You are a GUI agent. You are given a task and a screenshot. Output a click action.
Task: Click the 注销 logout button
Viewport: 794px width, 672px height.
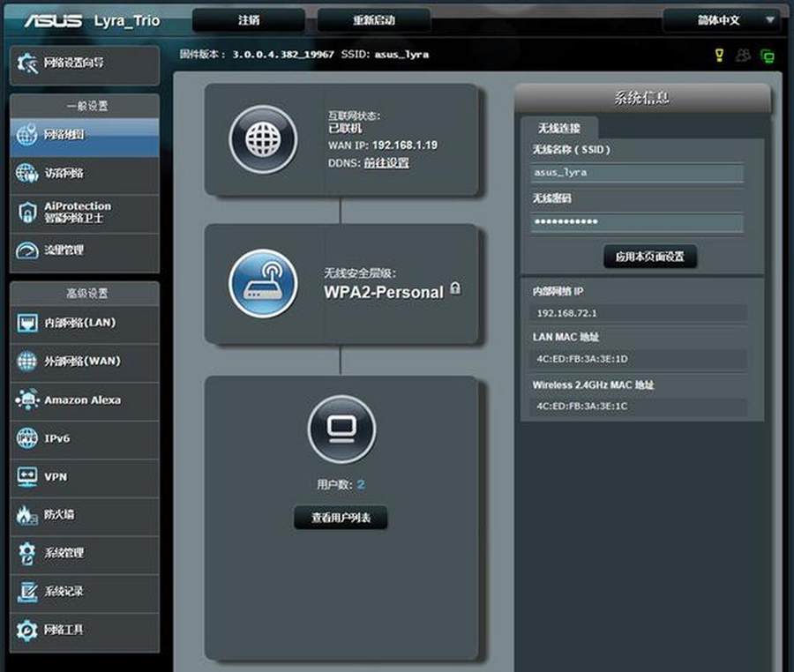point(248,20)
